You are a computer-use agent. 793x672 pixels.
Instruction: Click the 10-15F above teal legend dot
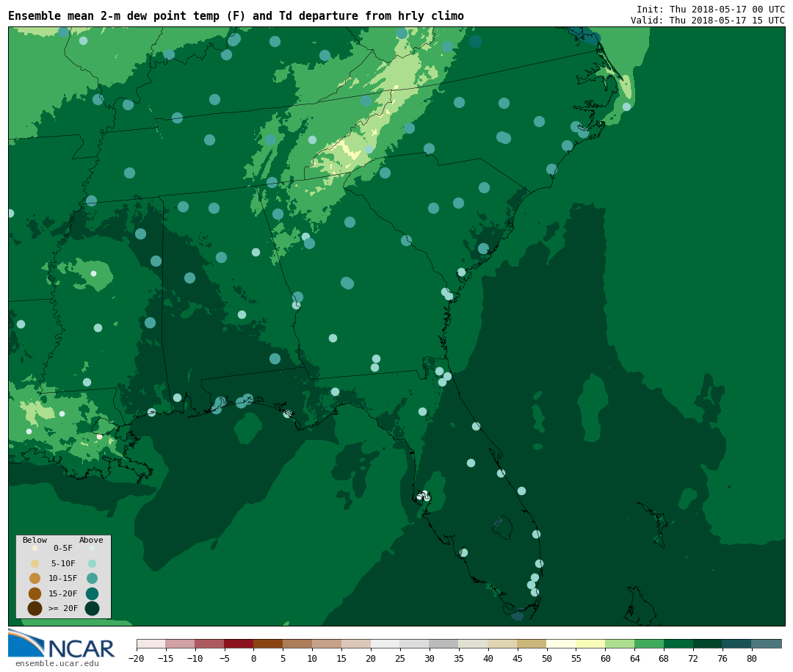92,579
